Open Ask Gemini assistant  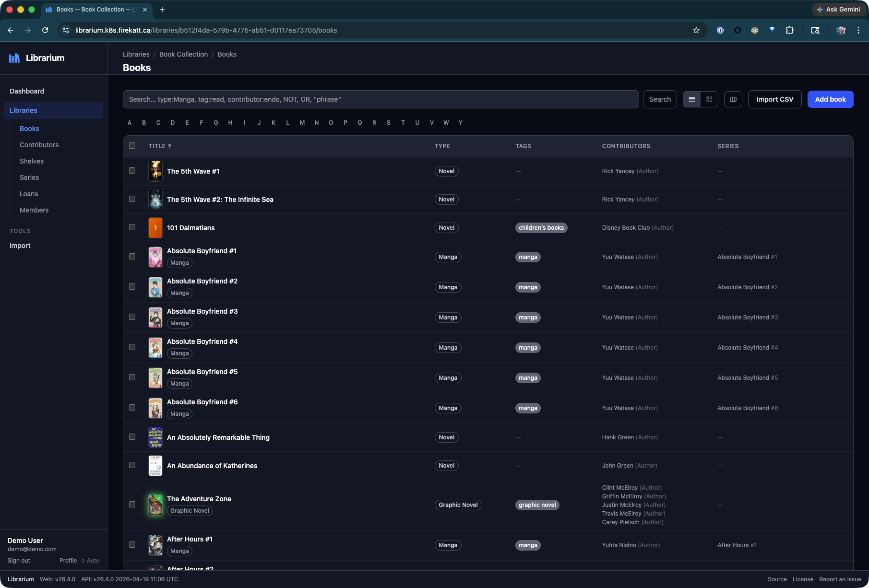838,10
